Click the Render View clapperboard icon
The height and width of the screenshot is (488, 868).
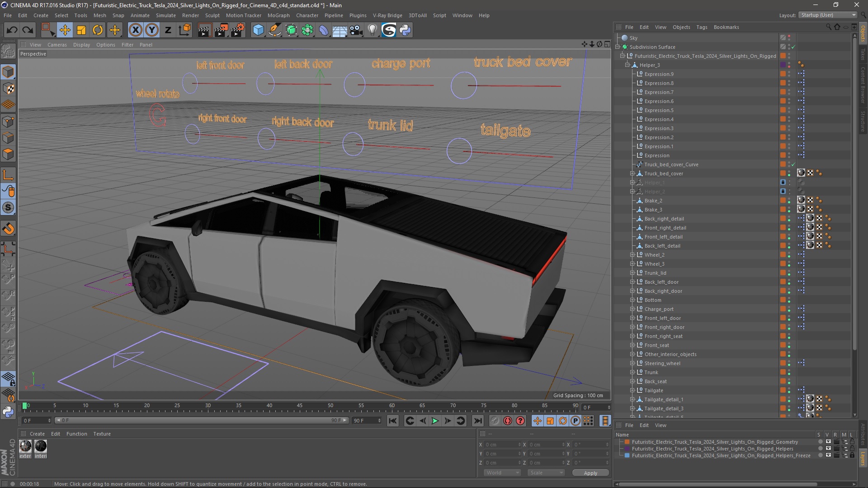[x=204, y=30]
